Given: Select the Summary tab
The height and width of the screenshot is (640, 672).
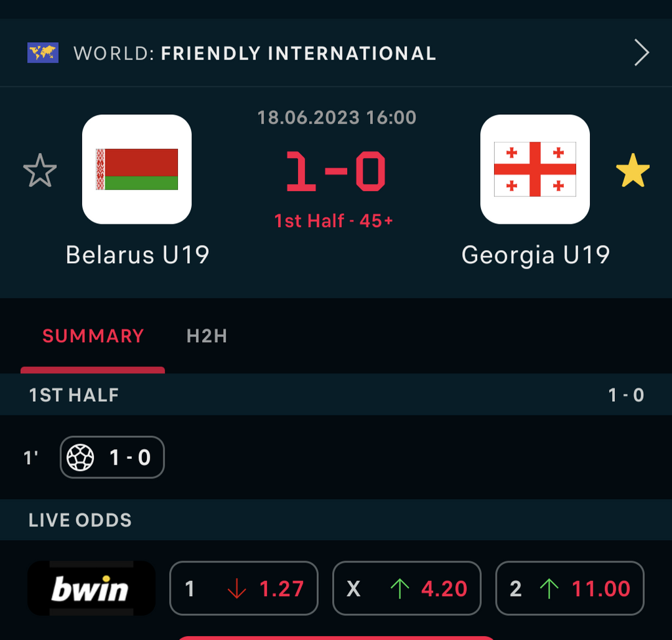Looking at the screenshot, I should pos(93,336).
